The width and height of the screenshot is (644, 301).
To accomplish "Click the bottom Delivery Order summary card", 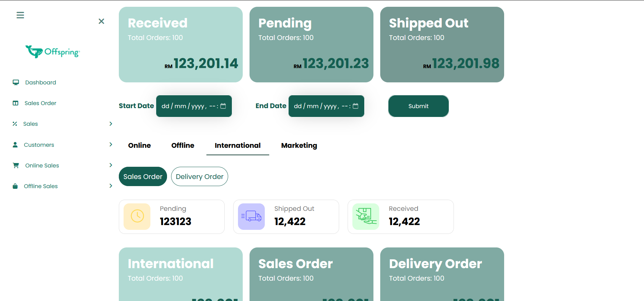I will 442,274.
